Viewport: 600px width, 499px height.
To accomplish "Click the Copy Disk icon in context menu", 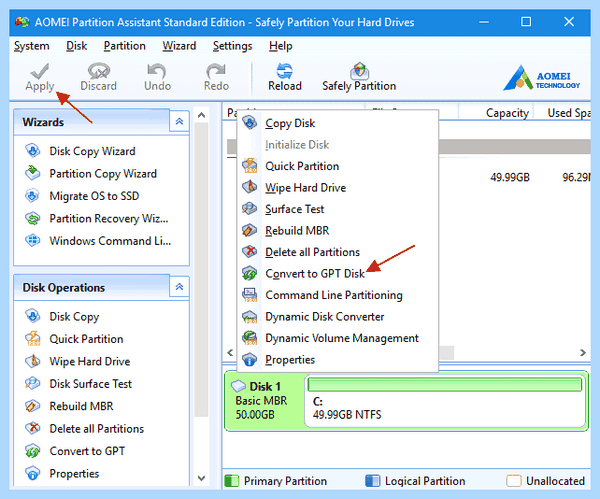I will point(249,123).
